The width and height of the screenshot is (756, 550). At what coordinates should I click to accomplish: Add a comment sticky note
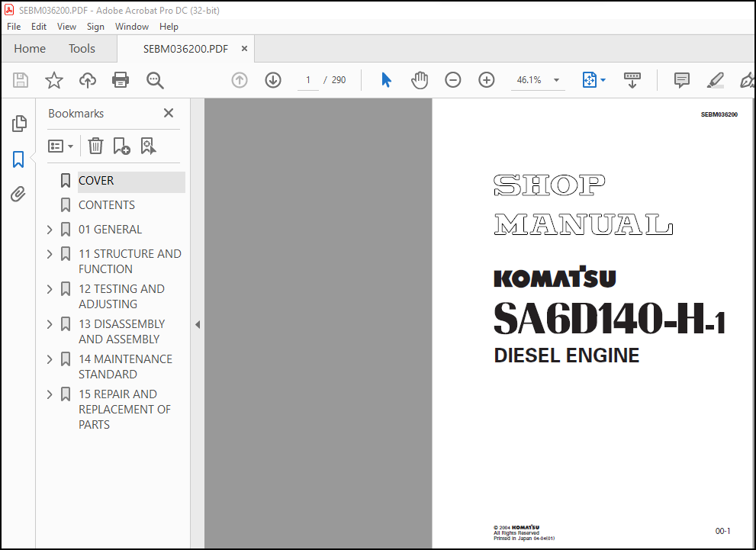pyautogui.click(x=681, y=80)
